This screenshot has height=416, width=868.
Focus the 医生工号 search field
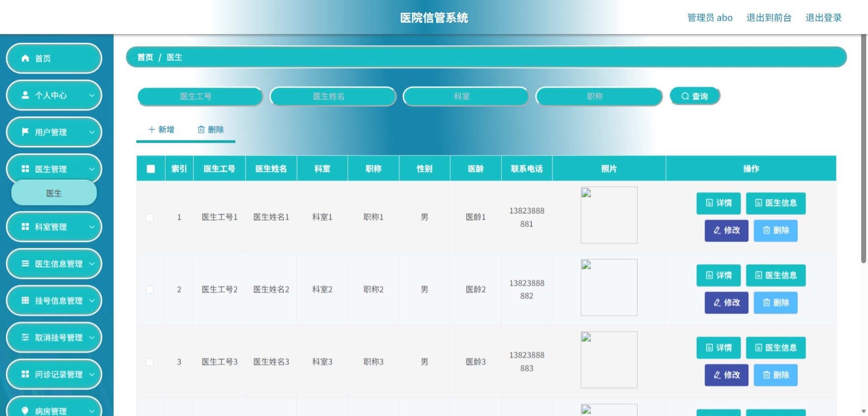[200, 97]
